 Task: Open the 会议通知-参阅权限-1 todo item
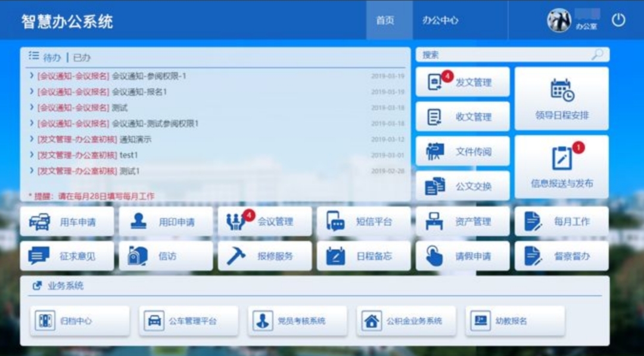(149, 76)
